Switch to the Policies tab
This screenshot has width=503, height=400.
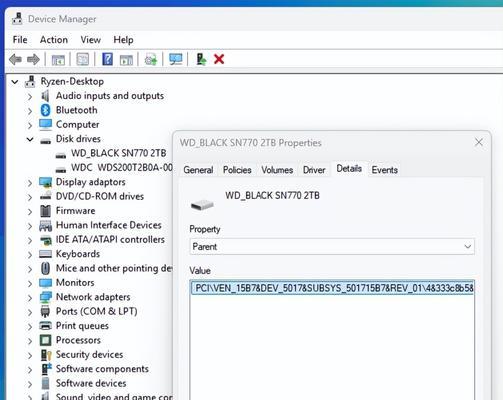click(x=237, y=170)
